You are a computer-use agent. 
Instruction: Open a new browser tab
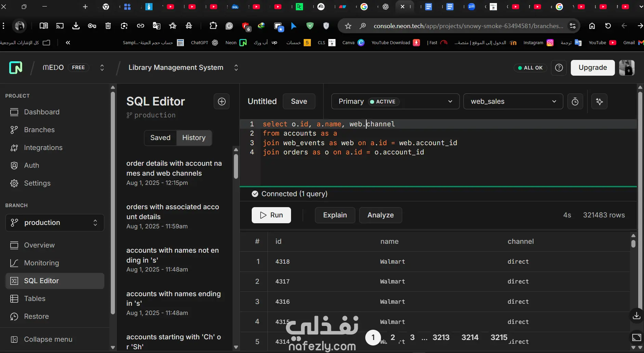[x=85, y=7]
